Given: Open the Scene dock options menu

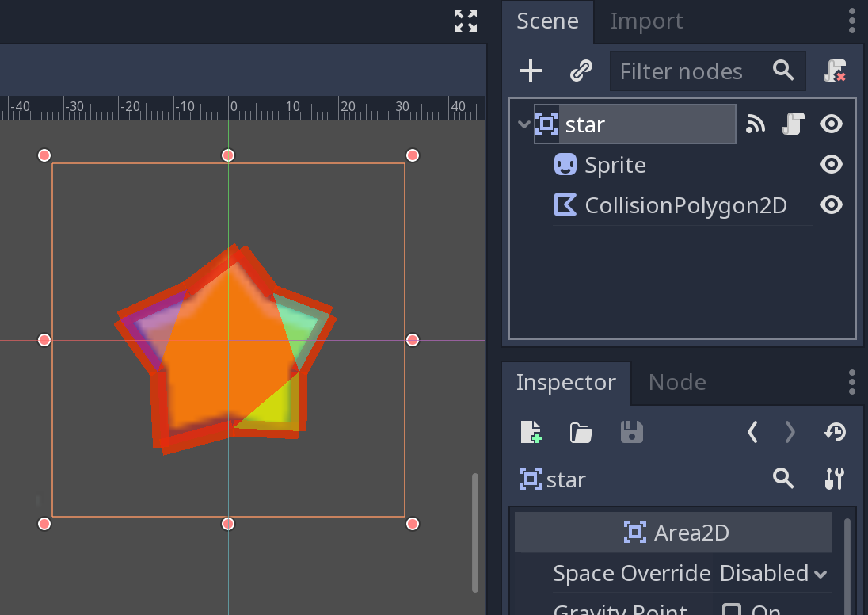Looking at the screenshot, I should [852, 21].
